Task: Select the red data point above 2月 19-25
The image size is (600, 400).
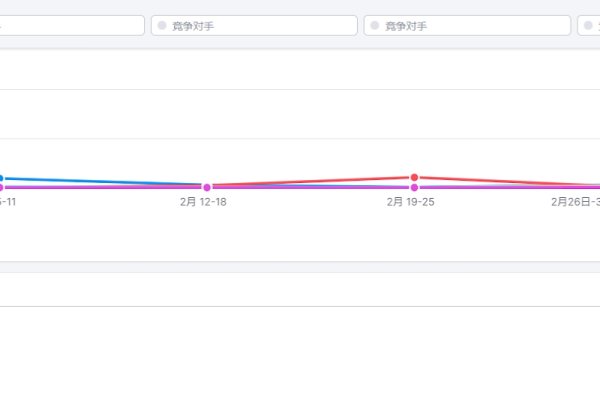Action: tap(414, 177)
